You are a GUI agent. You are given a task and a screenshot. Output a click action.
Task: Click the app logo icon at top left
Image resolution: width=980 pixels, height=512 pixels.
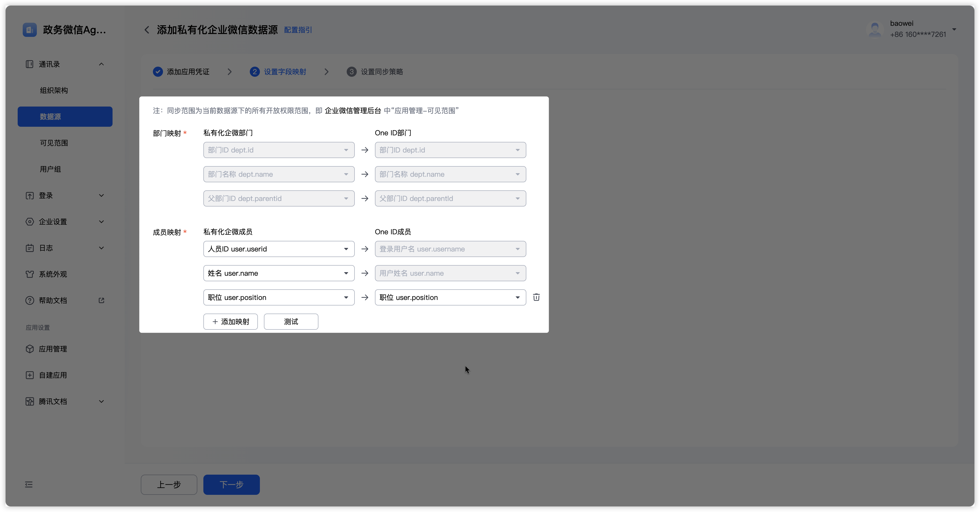pos(30,30)
